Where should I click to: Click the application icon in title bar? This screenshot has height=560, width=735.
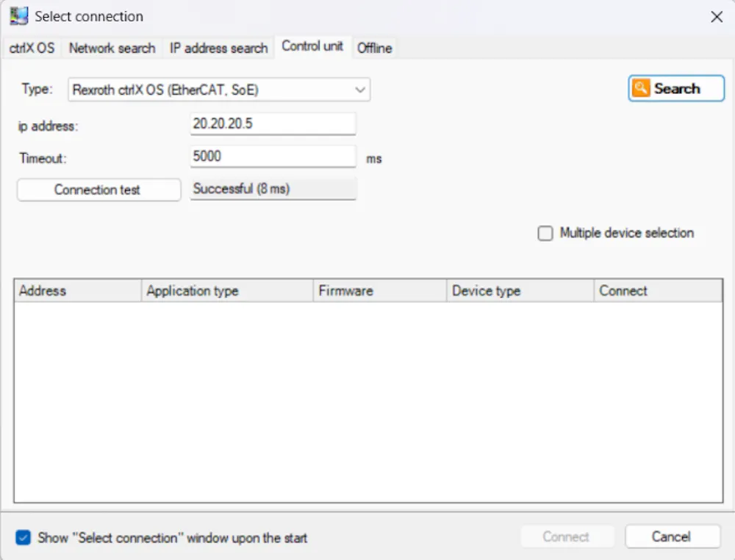coord(19,16)
